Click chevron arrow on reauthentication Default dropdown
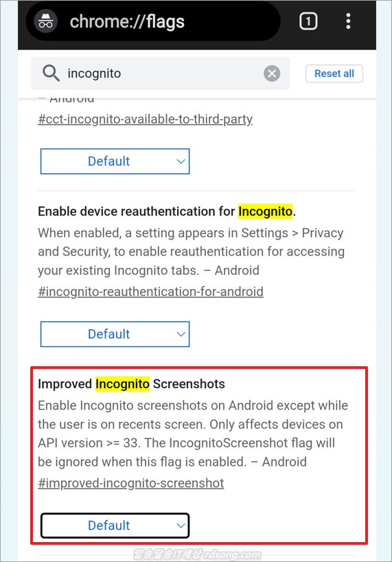The height and width of the screenshot is (562, 392). tap(181, 335)
